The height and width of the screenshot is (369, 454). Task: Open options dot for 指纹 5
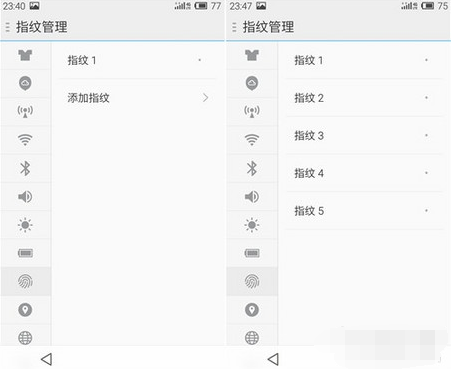pyautogui.click(x=426, y=211)
